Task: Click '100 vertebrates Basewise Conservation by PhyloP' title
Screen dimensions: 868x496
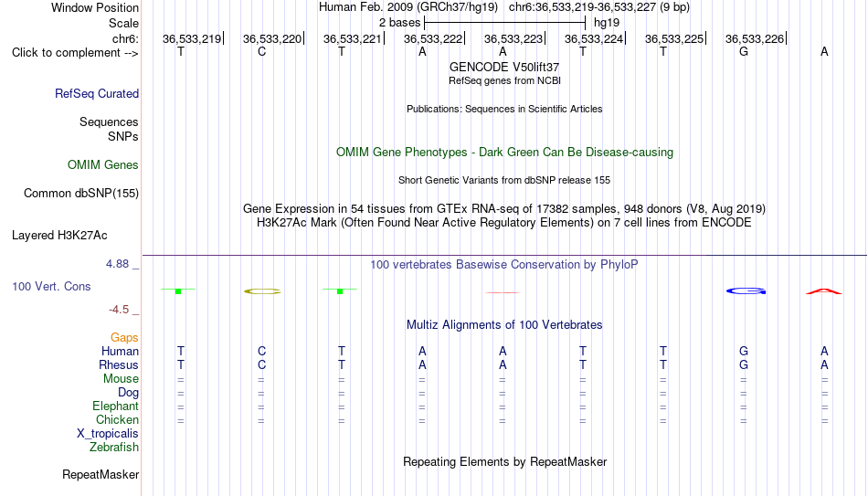Action: (504, 265)
